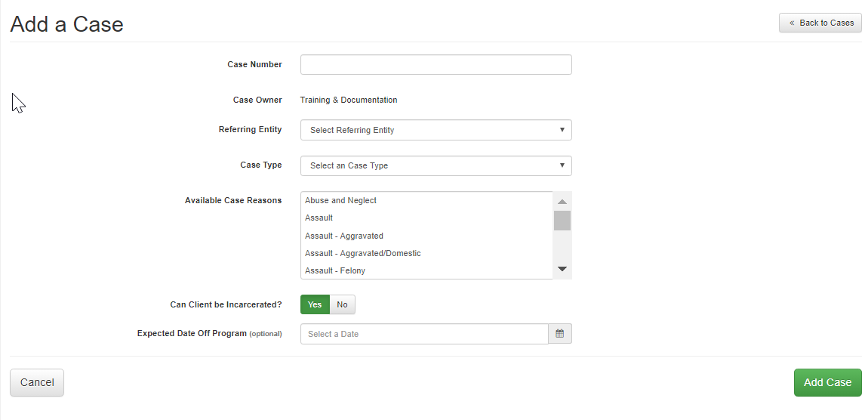
Task: Click the Case Number label
Action: (x=254, y=65)
